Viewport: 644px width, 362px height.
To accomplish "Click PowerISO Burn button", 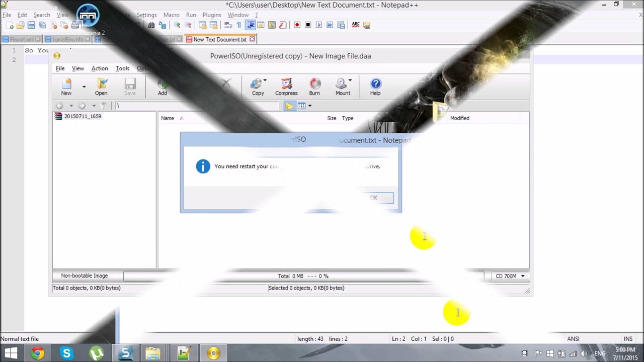I will point(314,87).
